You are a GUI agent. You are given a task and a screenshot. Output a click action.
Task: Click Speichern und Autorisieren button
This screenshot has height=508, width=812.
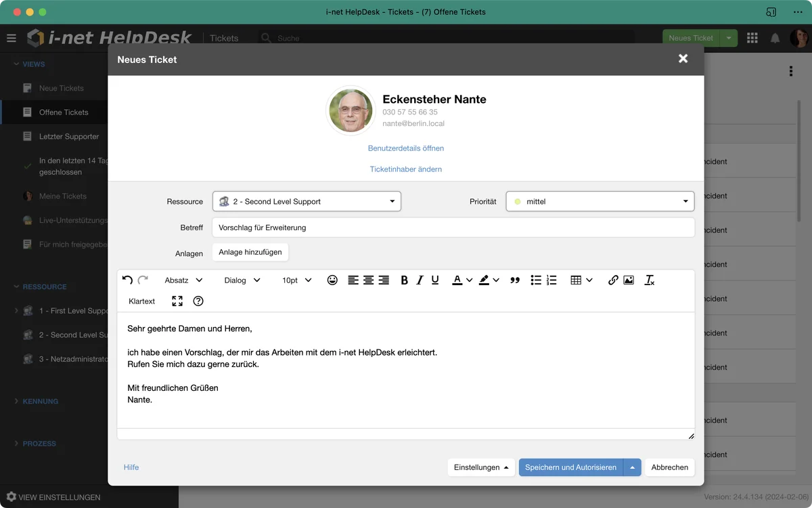coord(570,467)
